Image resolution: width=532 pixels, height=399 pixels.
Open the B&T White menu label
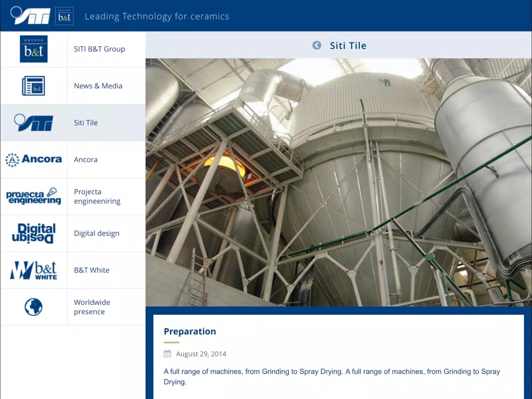(92, 270)
